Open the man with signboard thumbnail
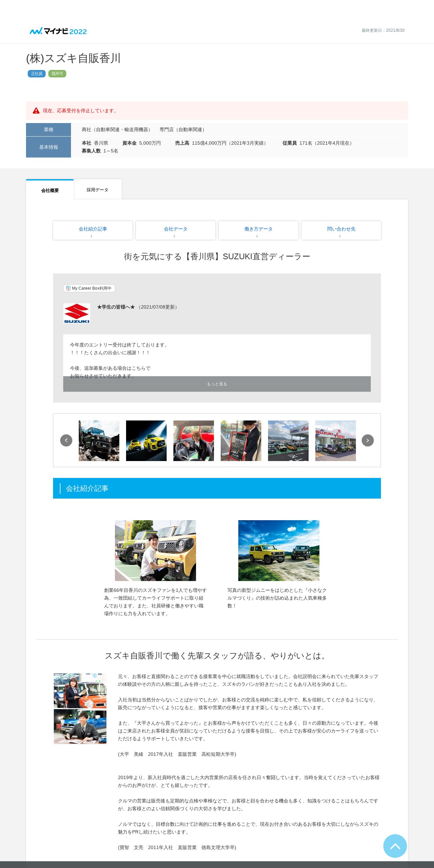 click(241, 441)
